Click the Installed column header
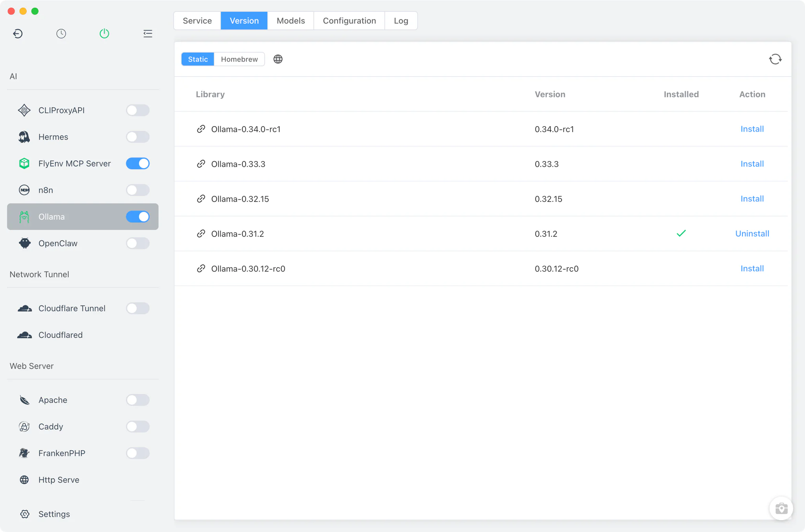The width and height of the screenshot is (805, 532). 681,94
